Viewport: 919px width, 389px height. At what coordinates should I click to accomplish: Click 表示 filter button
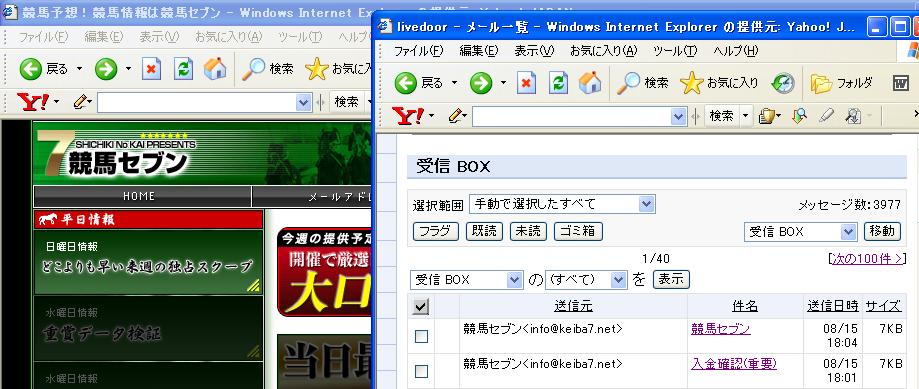click(671, 279)
